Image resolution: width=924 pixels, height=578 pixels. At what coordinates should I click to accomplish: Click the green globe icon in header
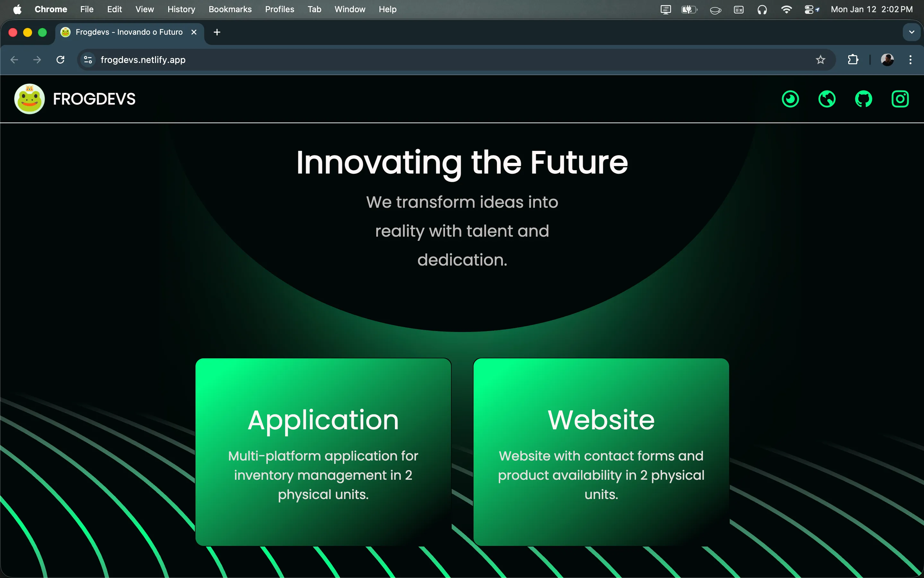827,99
